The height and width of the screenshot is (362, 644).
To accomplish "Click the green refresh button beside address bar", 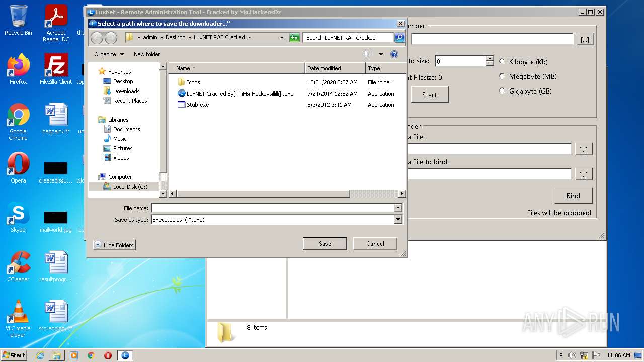I will (294, 38).
